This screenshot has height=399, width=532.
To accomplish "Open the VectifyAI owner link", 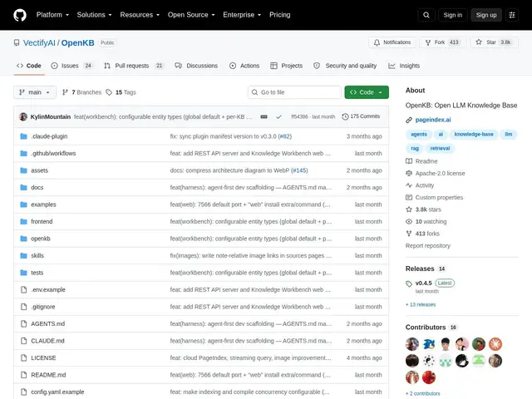I will pyautogui.click(x=39, y=42).
